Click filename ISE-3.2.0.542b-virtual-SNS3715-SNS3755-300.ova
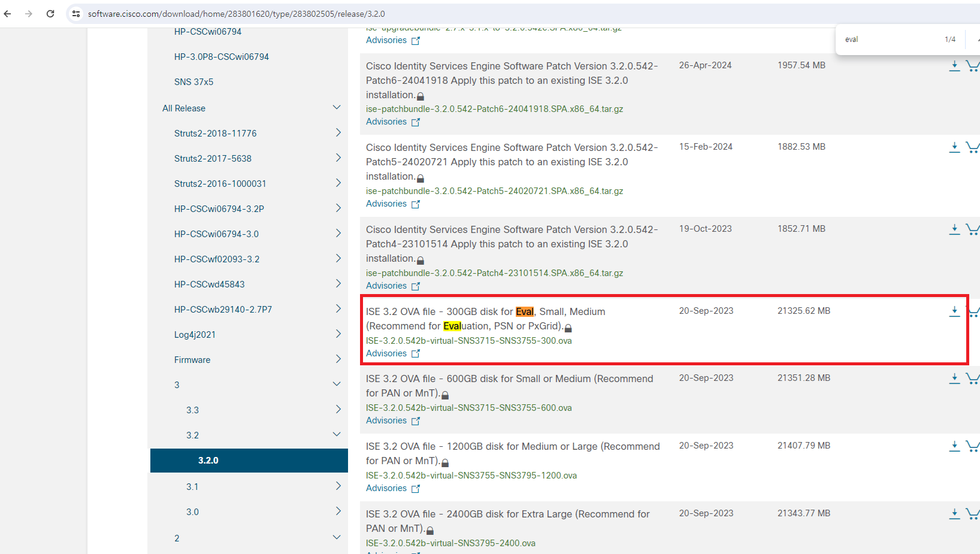980x554 pixels. [469, 341]
